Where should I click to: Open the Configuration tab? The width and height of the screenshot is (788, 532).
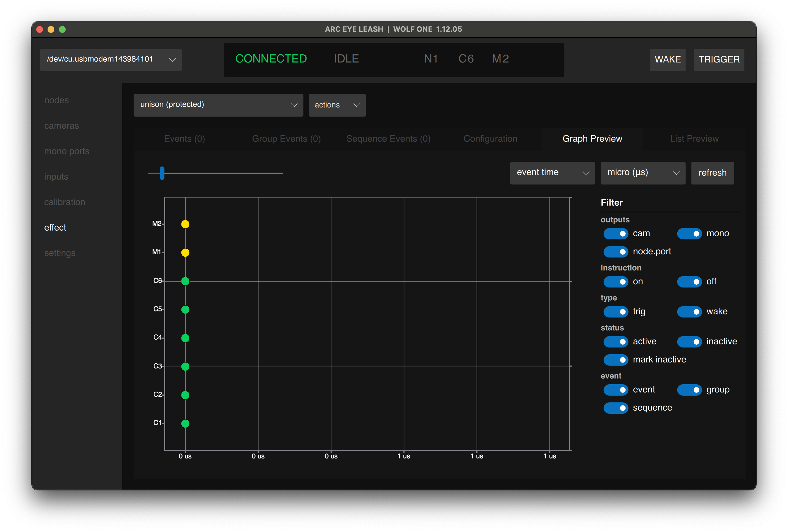[490, 139]
